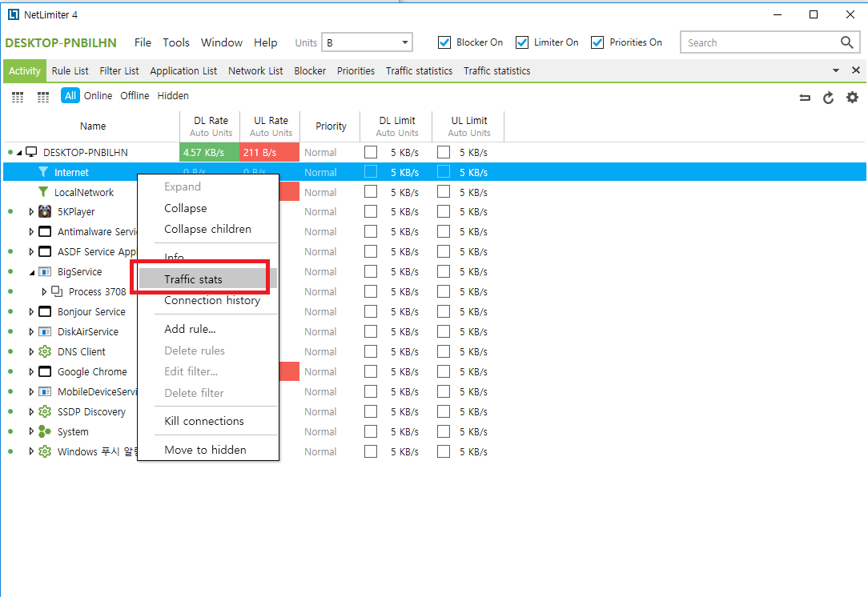Choose Collapse children in context menu
Viewport: 868px width, 597px height.
[207, 229]
